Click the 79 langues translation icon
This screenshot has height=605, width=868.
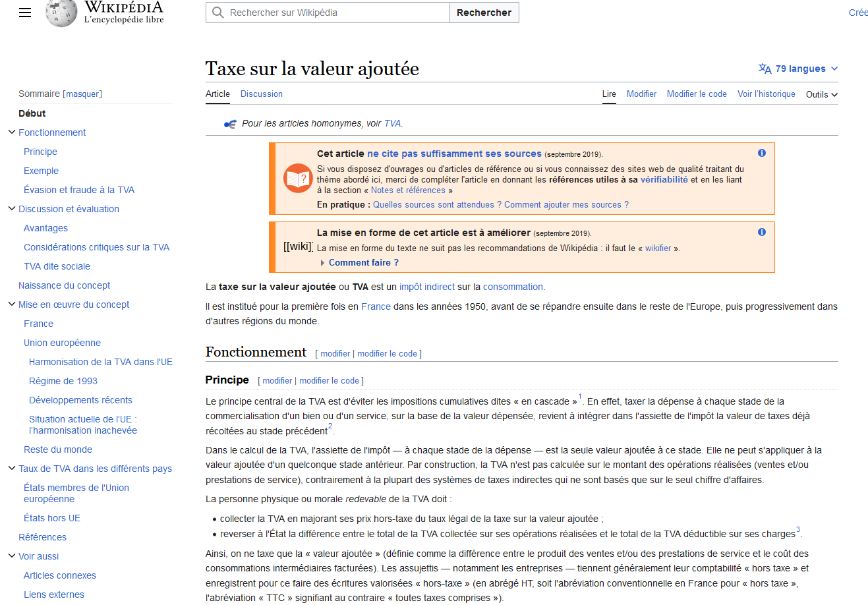765,69
